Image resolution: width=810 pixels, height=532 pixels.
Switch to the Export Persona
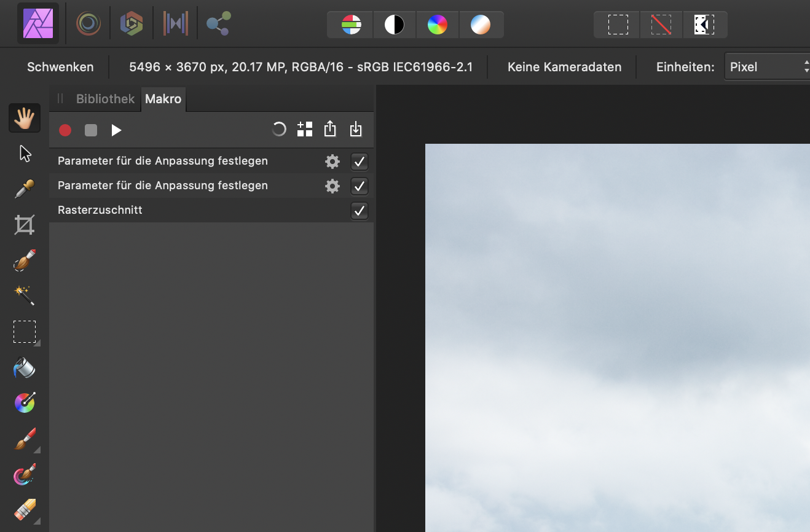tap(219, 24)
